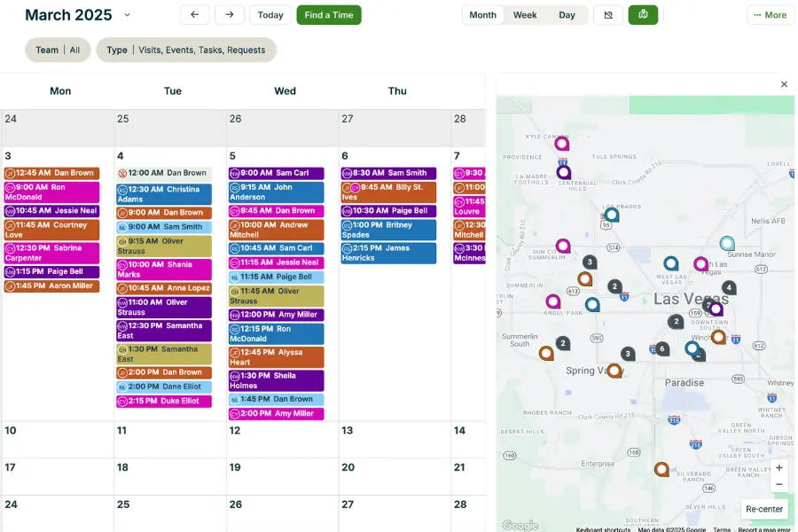The width and height of the screenshot is (798, 532).
Task: Select the light blue pin near Sunrise Manor
Action: tap(727, 243)
